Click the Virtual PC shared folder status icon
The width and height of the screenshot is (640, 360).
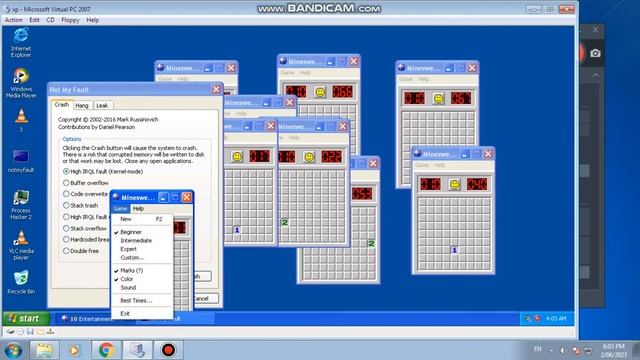point(40,331)
